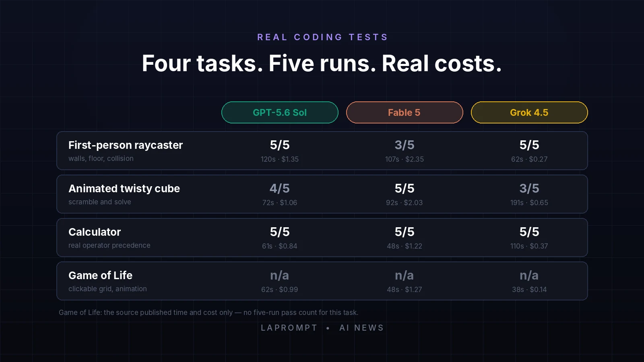Click the Calculator row title

(x=95, y=232)
